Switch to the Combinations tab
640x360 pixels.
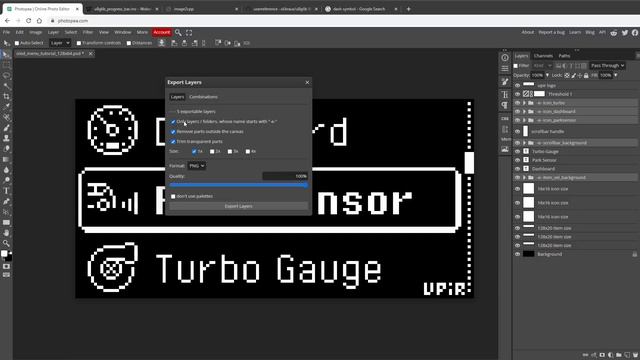coord(203,97)
